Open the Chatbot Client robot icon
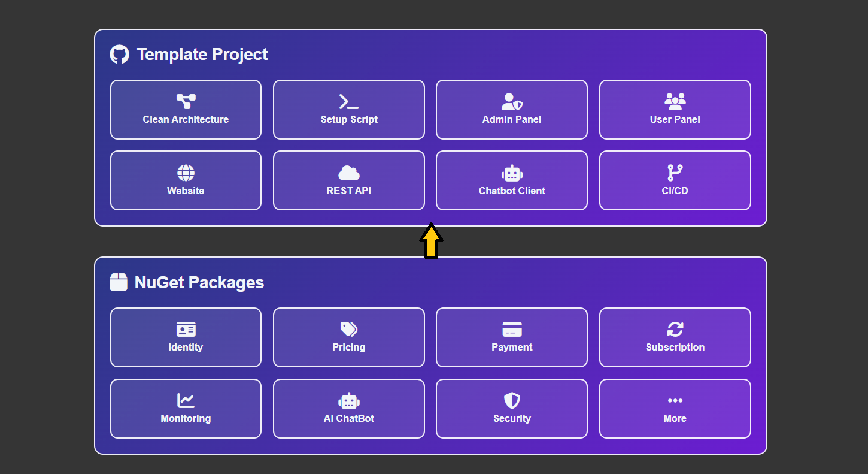Viewport: 868px width, 474px height. click(x=512, y=173)
